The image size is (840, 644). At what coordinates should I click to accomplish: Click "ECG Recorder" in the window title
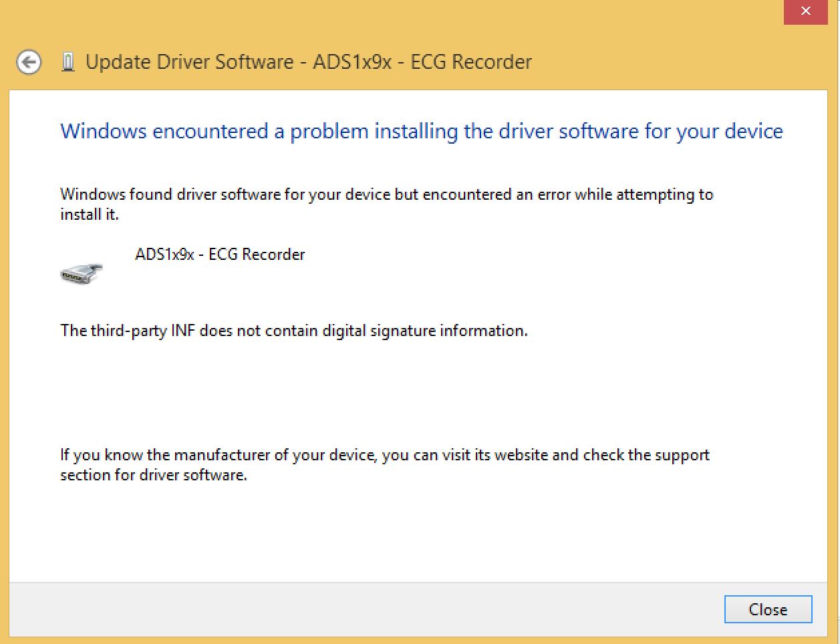pyautogui.click(x=471, y=62)
